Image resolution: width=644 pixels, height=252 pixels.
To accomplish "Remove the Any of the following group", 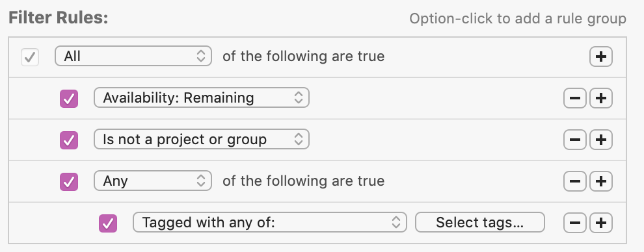I will (x=574, y=181).
